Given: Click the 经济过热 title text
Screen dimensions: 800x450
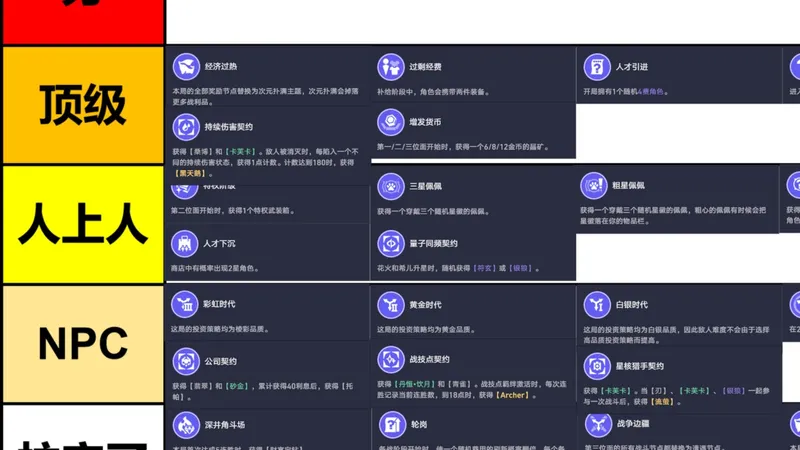Looking at the screenshot, I should click(221, 66).
